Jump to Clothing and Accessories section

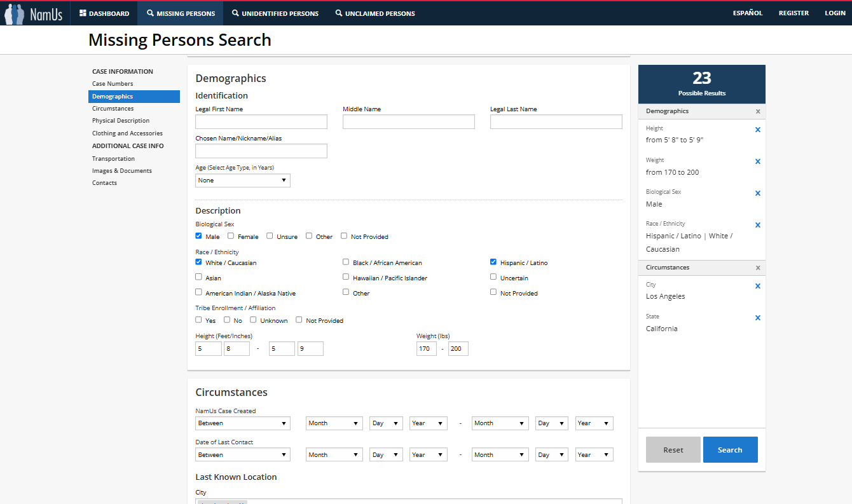pyautogui.click(x=127, y=133)
